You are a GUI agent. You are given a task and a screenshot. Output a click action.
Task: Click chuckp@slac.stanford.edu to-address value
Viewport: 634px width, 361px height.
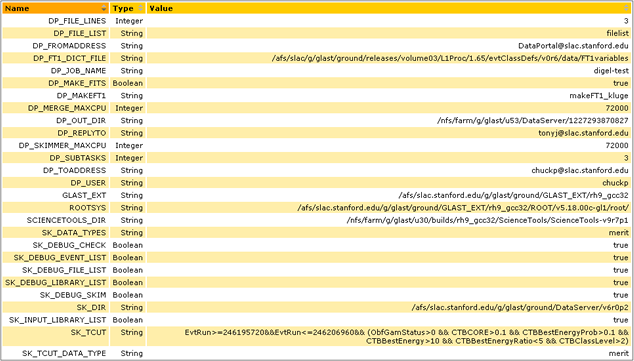pyautogui.click(x=580, y=171)
